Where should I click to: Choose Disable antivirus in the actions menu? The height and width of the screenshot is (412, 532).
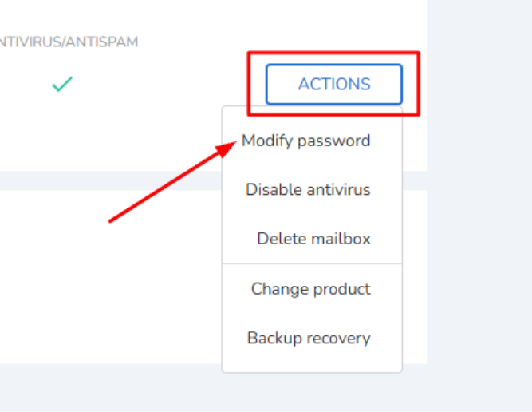click(308, 189)
